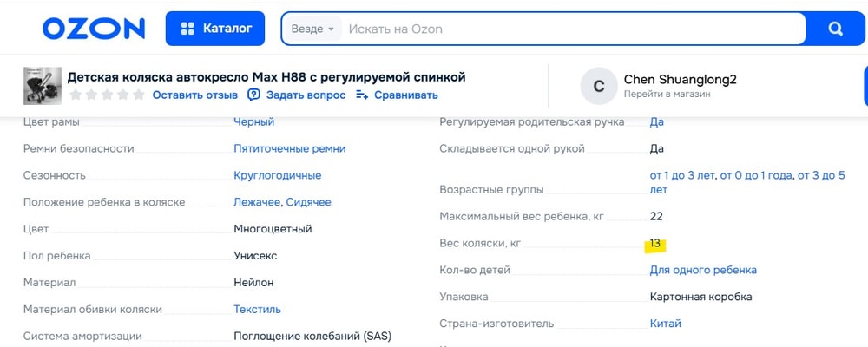
Task: Click the Сравнивать link
Action: click(405, 95)
